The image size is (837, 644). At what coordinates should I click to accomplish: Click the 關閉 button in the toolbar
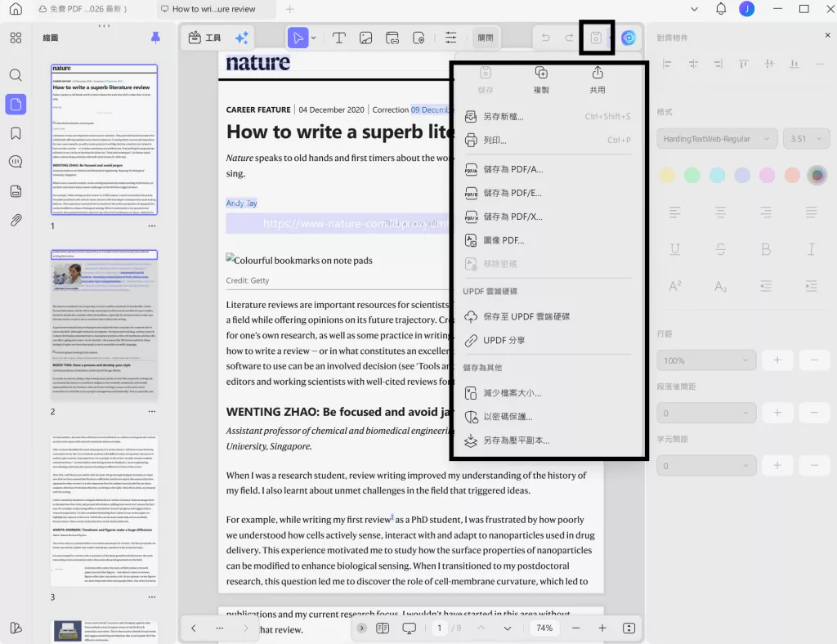click(x=486, y=37)
